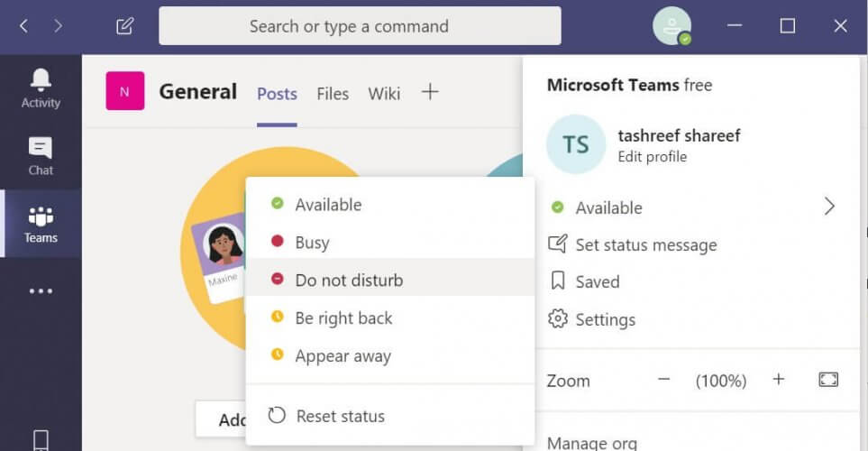Click Edit profile link
This screenshot has width=868, height=451.
click(652, 157)
